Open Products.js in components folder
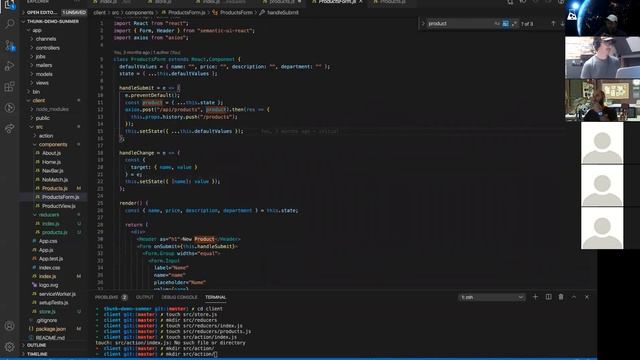Screen dimensions: 640x360 click(x=55, y=188)
